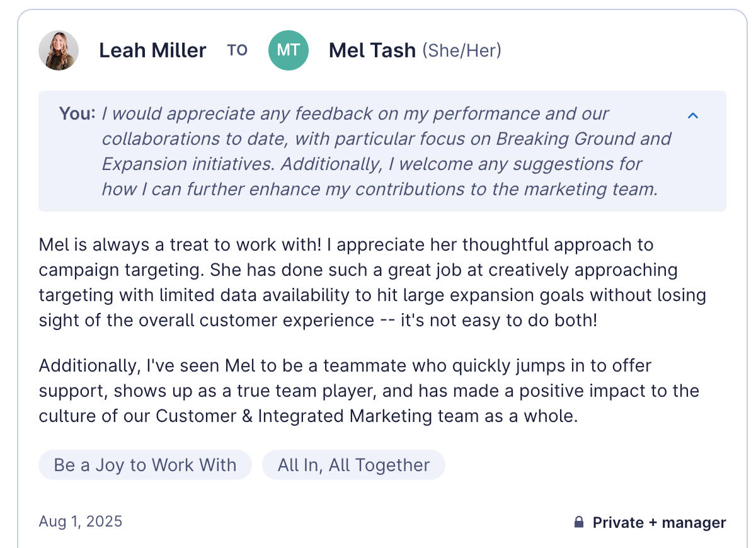This screenshot has height=548, width=756.
Task: Click the MT avatar circle
Action: coord(289,50)
